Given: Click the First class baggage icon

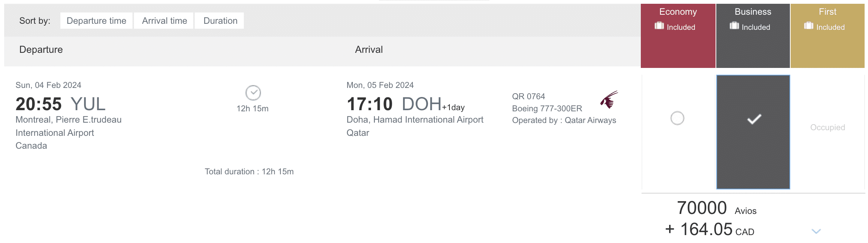Looking at the screenshot, I should click(808, 26).
